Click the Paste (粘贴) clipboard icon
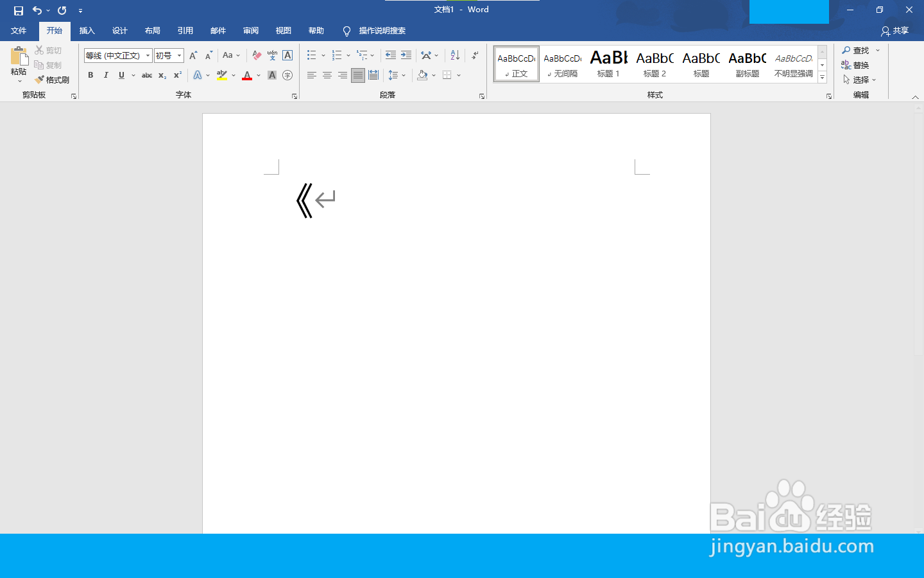This screenshot has width=924, height=578. (x=19, y=57)
